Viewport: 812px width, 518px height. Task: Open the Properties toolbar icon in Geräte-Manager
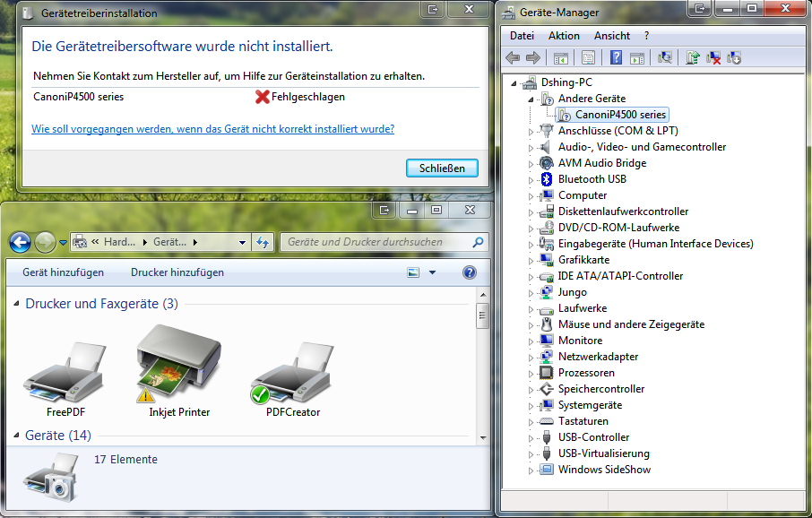[x=588, y=57]
